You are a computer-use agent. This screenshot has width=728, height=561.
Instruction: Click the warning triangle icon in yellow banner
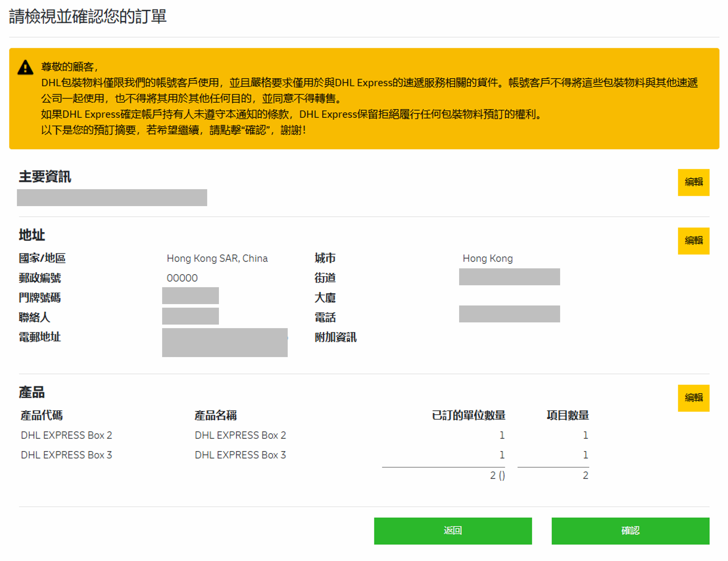pos(25,68)
